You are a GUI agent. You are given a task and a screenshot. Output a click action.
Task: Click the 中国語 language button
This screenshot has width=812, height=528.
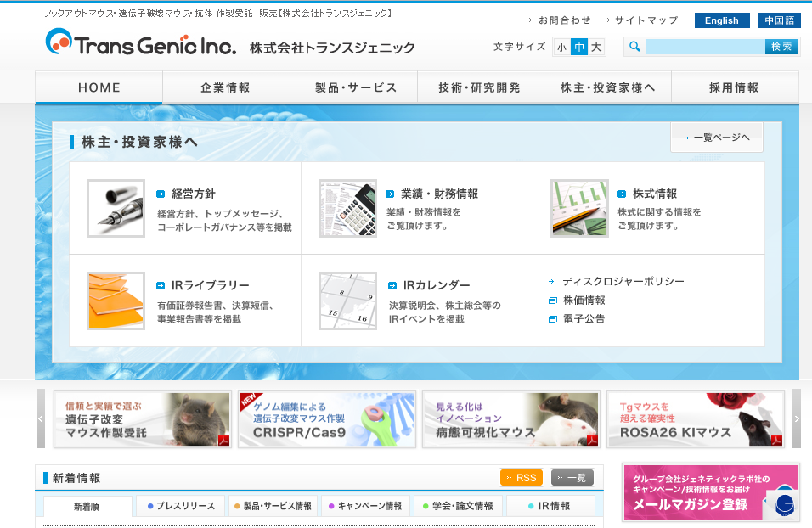(780, 20)
